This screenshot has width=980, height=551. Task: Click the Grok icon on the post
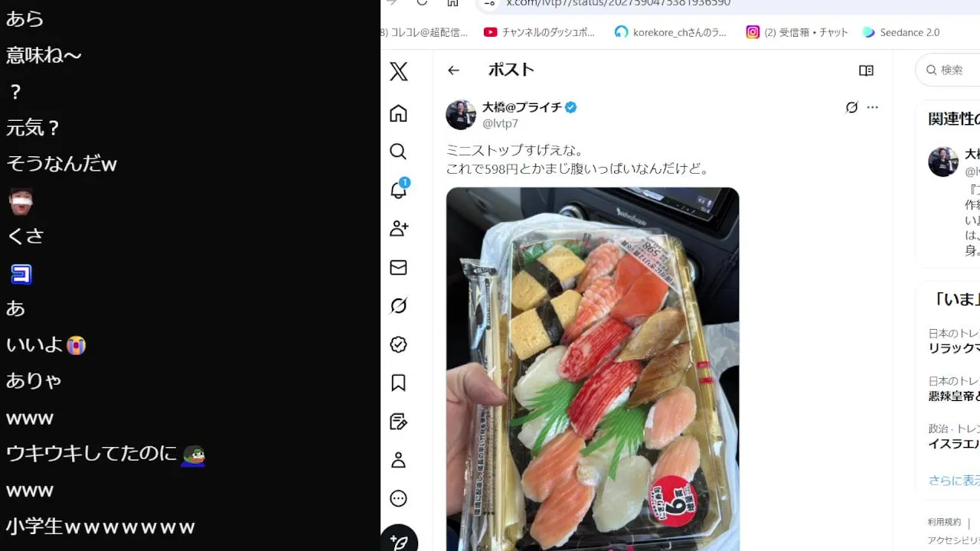point(851,108)
